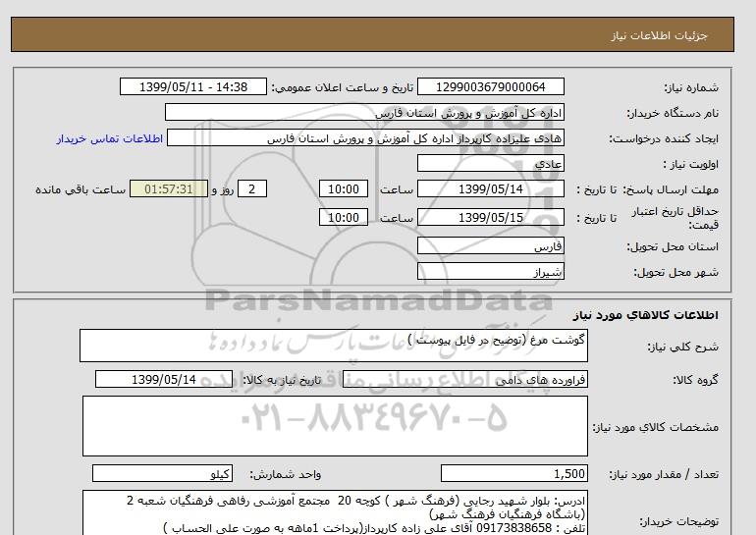Image resolution: width=756 pixels, height=535 pixels.
Task: Click the goods group field فراورده های دامی
Action: coord(465,379)
